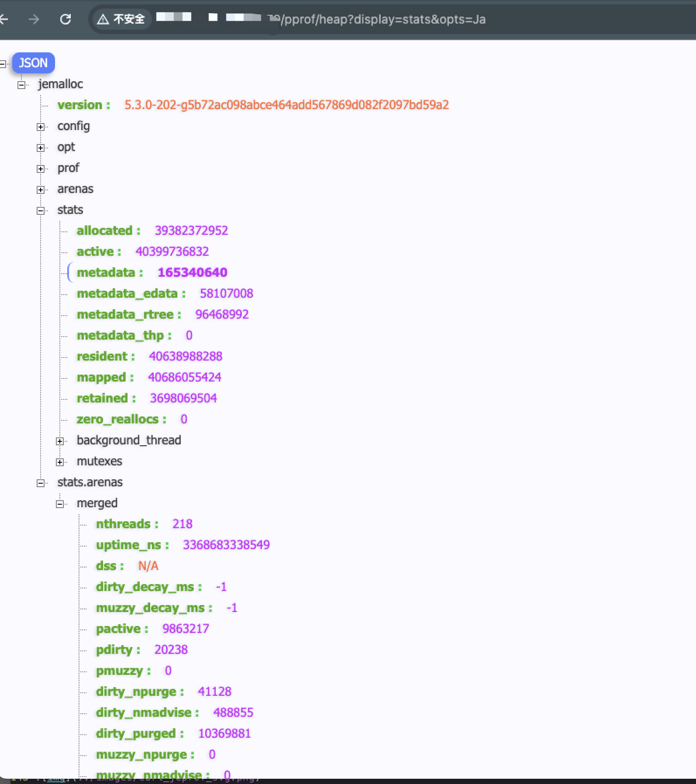Collapse the merged node
696x784 pixels.
pyautogui.click(x=60, y=504)
